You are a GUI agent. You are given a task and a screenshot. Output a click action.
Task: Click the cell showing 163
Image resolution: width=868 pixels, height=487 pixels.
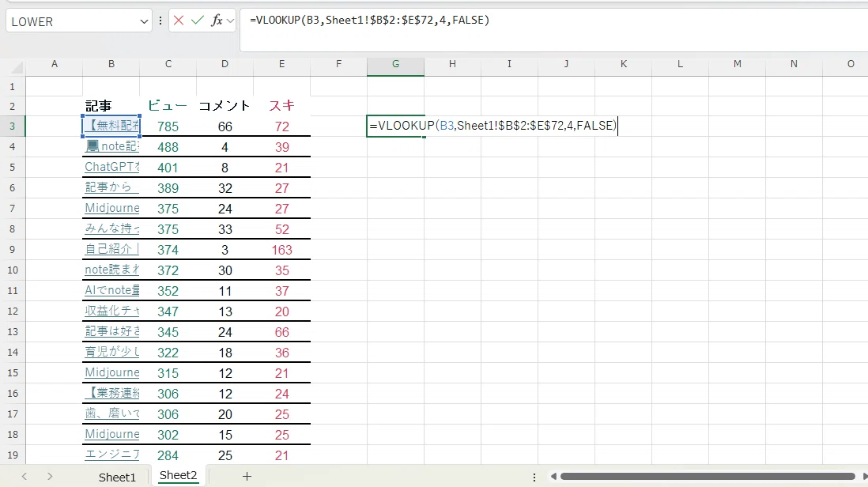click(x=281, y=250)
